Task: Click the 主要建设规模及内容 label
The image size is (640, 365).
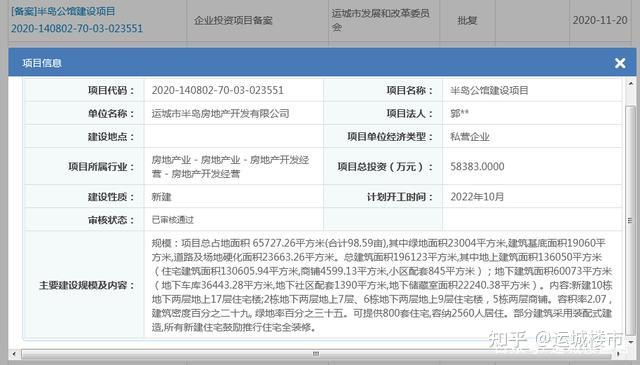Action: 87,285
